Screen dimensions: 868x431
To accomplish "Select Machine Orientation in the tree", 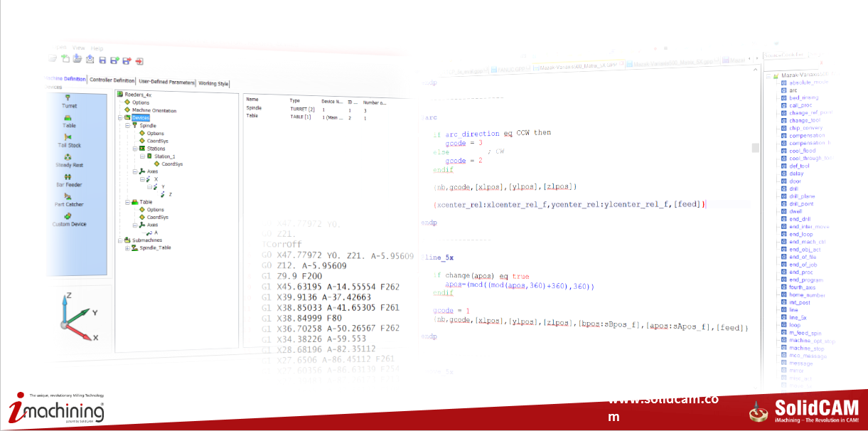I will coord(154,110).
